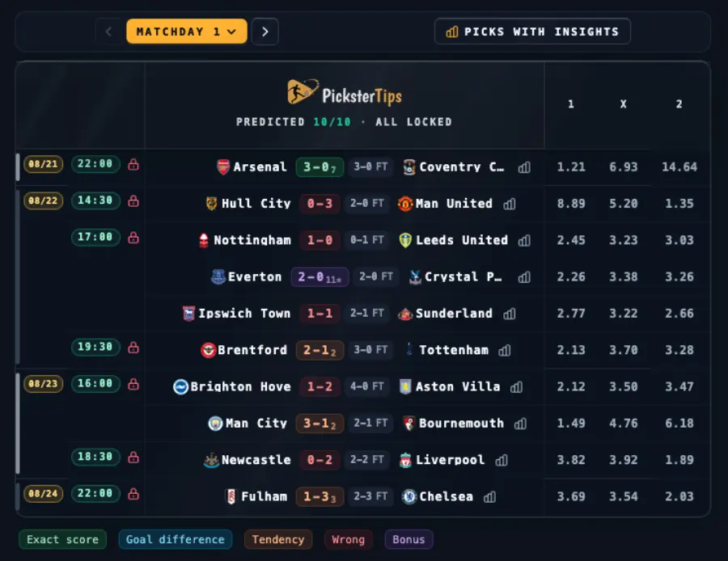Click the Everton club crest

coord(218,277)
